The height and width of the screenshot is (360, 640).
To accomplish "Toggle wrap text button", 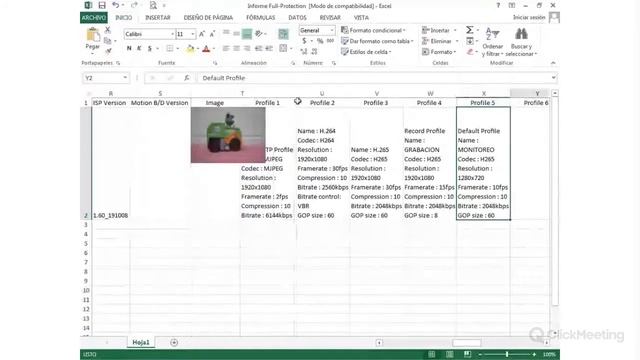I will pyautogui.click(x=283, y=34).
